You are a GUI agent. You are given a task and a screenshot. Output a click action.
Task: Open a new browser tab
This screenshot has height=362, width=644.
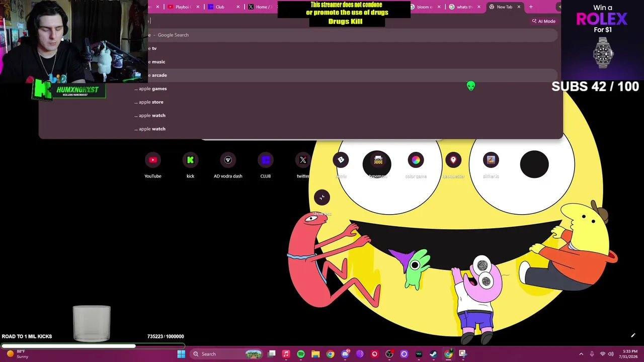coord(531,7)
